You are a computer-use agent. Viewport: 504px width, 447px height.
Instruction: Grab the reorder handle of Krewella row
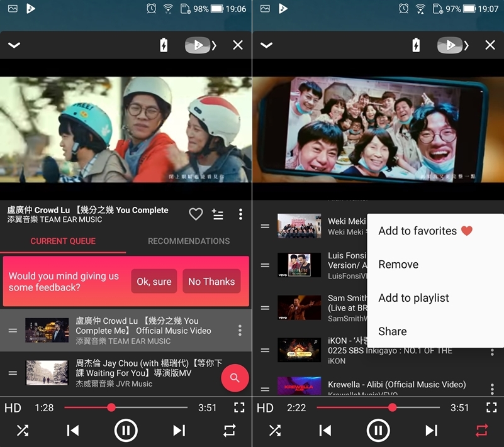pyautogui.click(x=265, y=389)
